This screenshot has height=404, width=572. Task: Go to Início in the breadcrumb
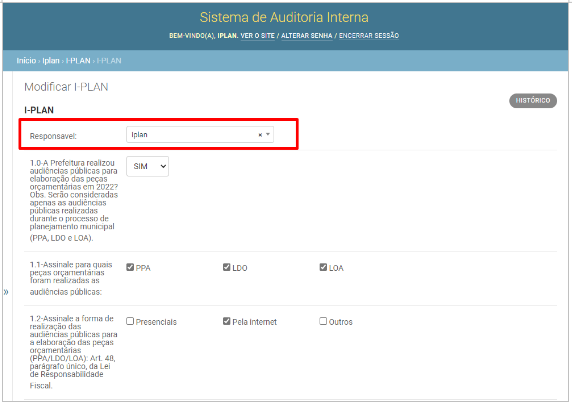pos(26,61)
